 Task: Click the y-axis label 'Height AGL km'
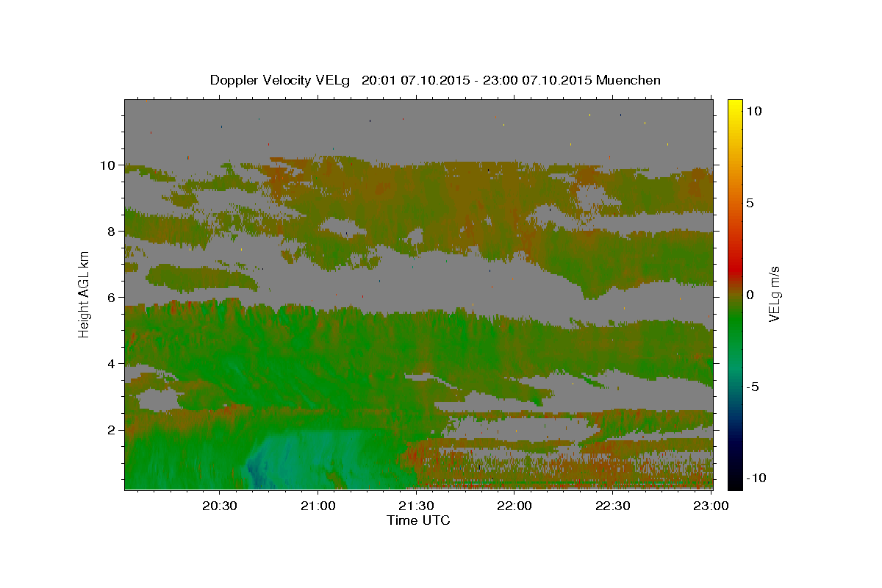point(85,294)
